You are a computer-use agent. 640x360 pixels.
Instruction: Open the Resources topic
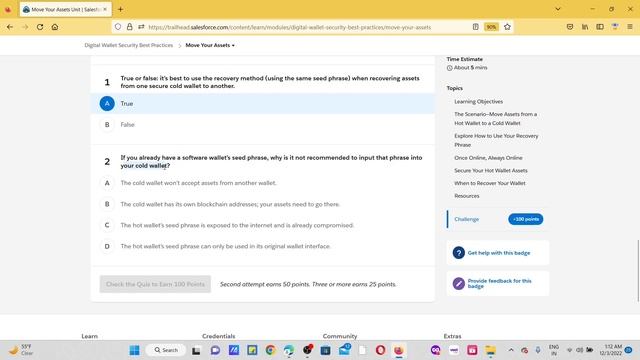(467, 196)
